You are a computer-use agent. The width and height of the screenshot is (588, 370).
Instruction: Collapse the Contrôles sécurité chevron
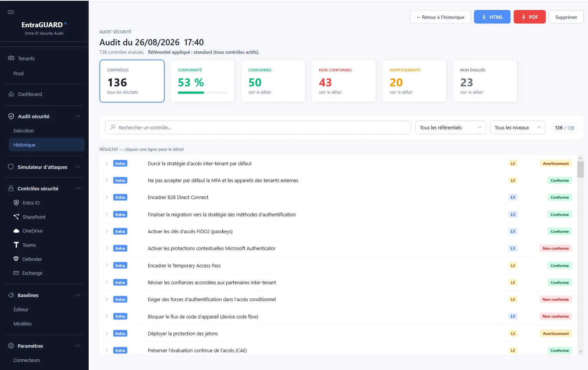click(78, 188)
